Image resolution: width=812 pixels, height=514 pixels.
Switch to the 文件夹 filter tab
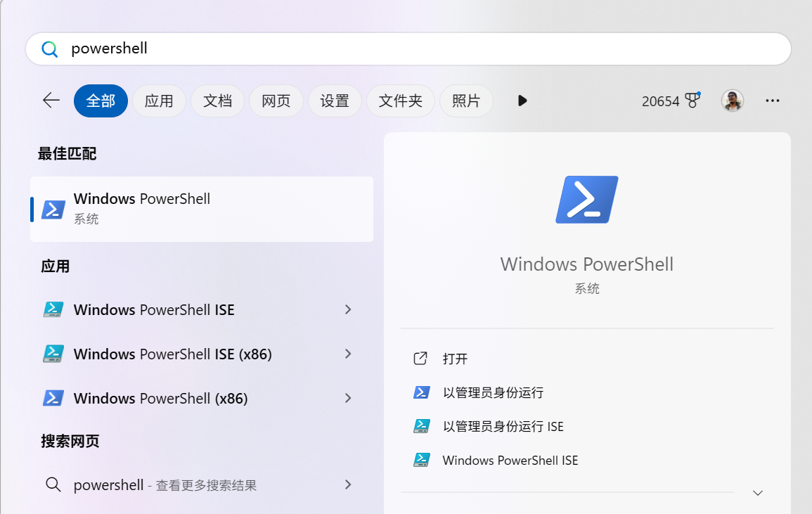[400, 101]
